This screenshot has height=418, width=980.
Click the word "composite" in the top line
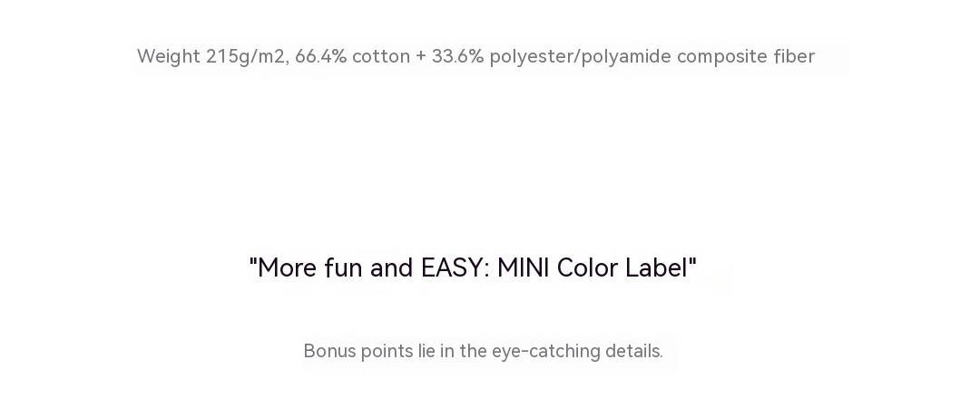[x=721, y=56]
